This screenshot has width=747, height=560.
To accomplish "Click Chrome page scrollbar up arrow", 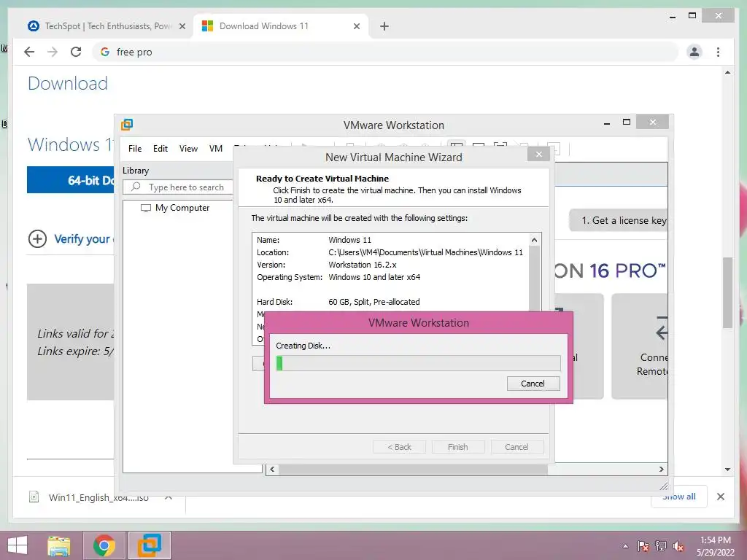I will (727, 72).
